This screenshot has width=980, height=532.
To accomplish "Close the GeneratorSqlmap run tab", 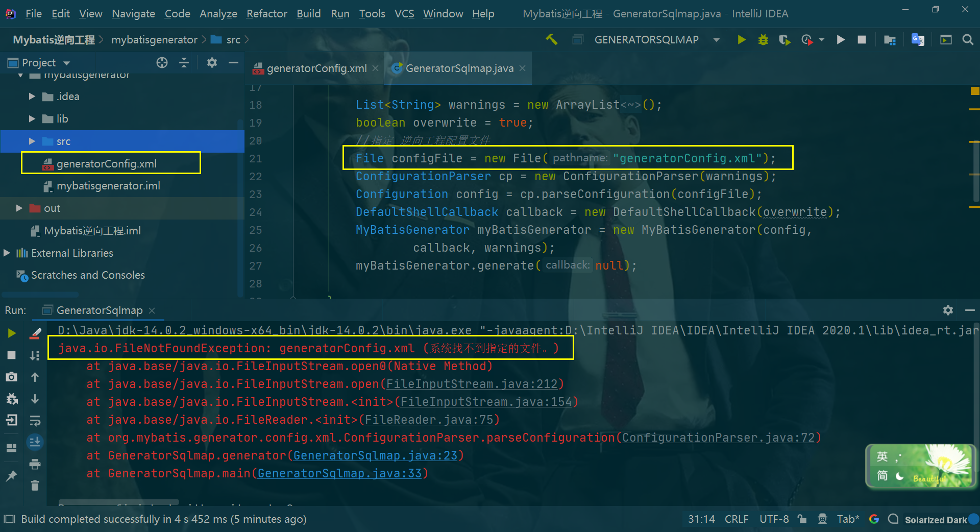I will pyautogui.click(x=152, y=310).
